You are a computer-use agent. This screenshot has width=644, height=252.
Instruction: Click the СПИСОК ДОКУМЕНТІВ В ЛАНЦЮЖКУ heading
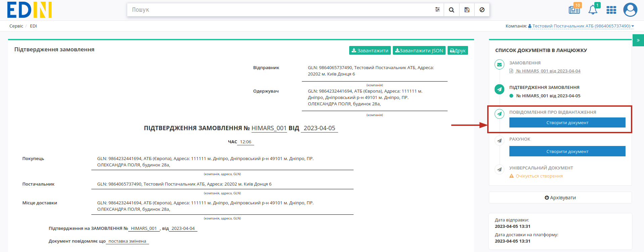coord(541,50)
